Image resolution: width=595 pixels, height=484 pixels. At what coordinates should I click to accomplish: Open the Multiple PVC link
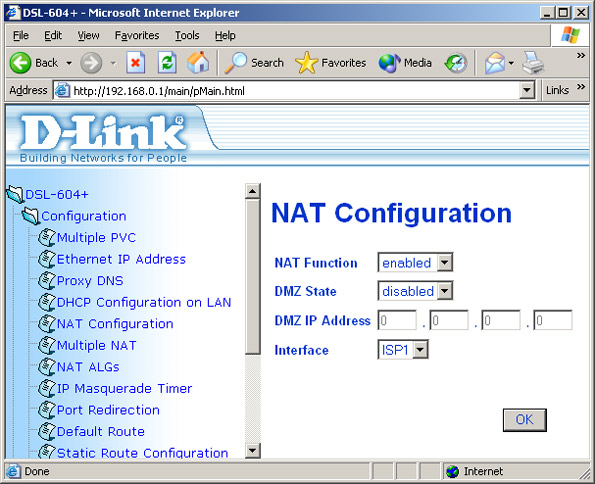96,238
